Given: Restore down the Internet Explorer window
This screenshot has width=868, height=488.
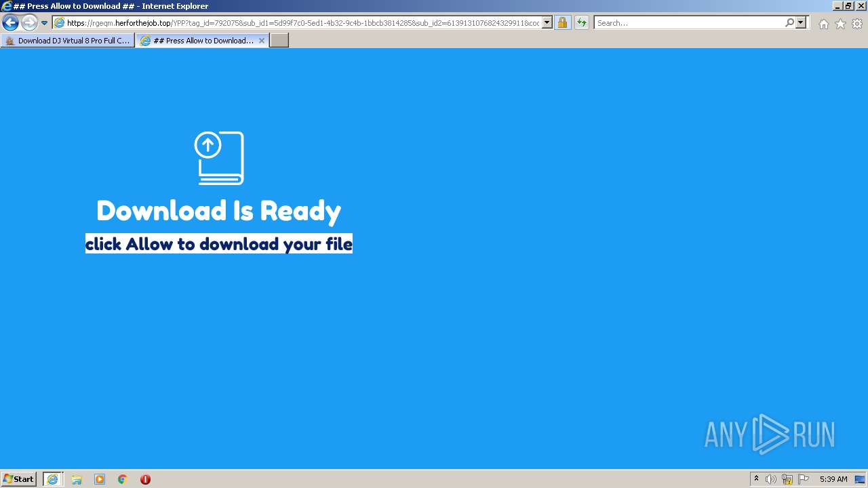Looking at the screenshot, I should click(x=848, y=6).
